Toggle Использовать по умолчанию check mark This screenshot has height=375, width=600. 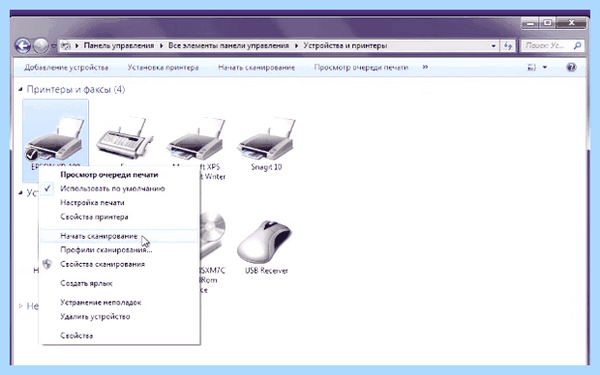(x=47, y=188)
